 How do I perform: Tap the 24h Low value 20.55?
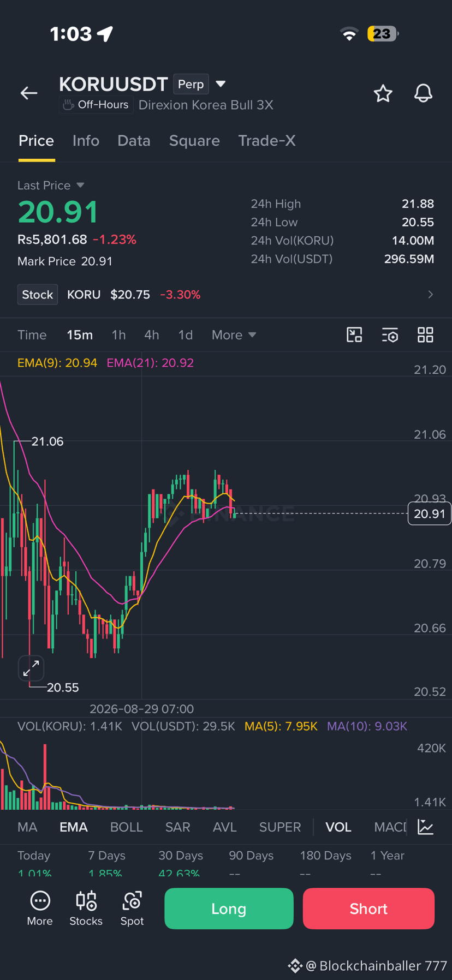pyautogui.click(x=418, y=222)
